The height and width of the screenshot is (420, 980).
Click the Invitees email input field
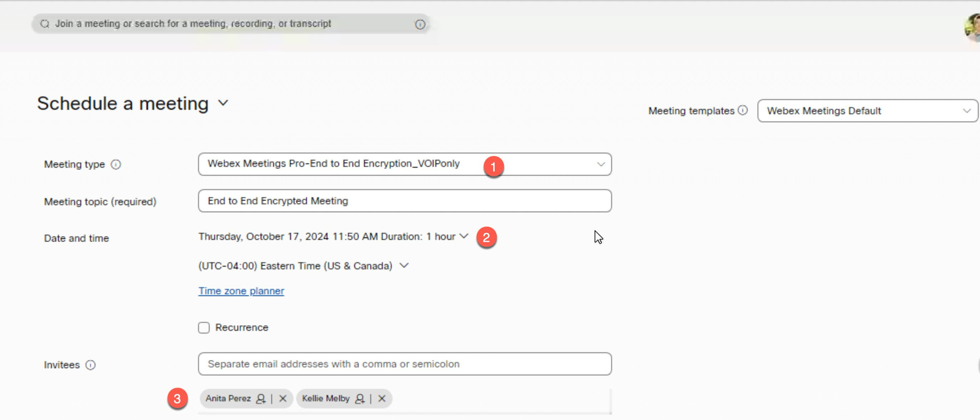click(404, 364)
